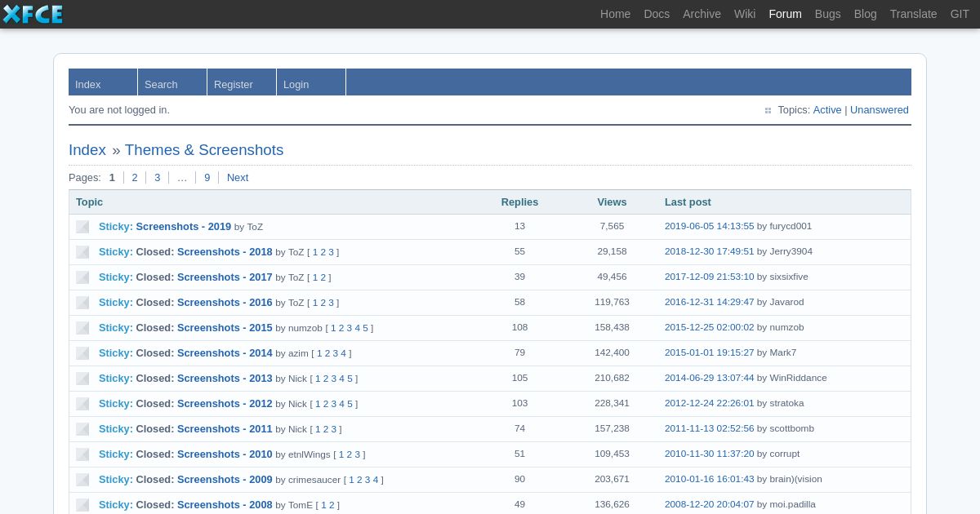Go to page 3 of topics

click(x=158, y=178)
